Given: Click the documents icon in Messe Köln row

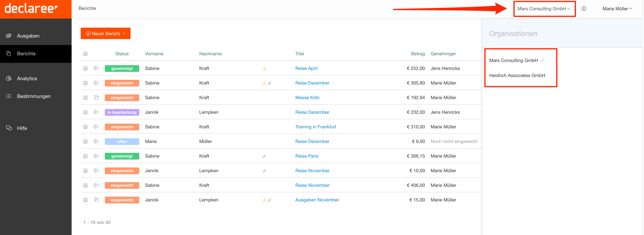Looking at the screenshot, I should tap(96, 97).
